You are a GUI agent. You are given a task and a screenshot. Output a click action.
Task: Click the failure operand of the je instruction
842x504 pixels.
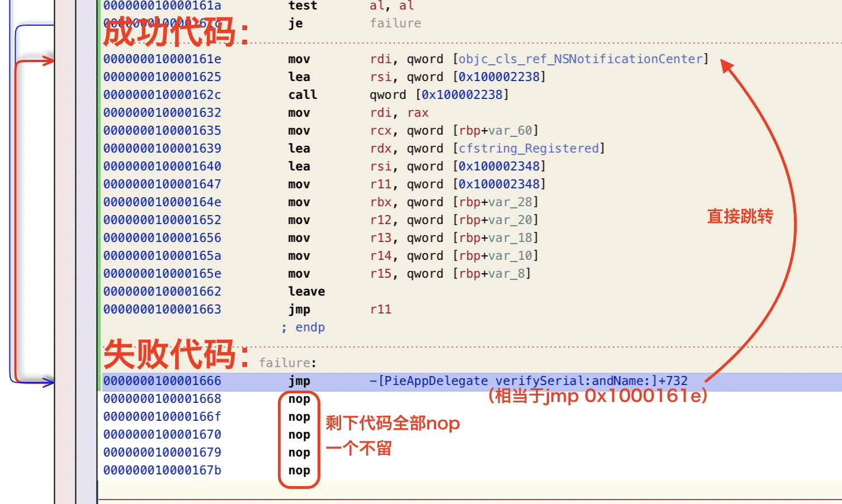point(395,23)
